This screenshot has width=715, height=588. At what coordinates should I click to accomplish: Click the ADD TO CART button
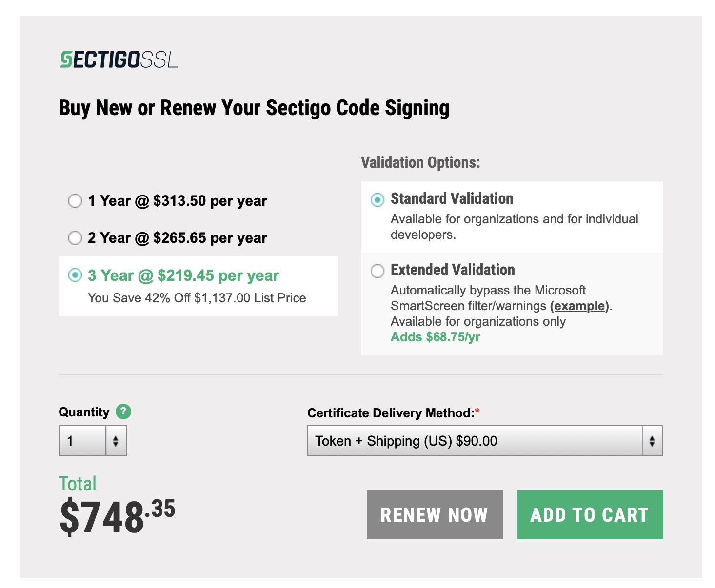tap(590, 515)
